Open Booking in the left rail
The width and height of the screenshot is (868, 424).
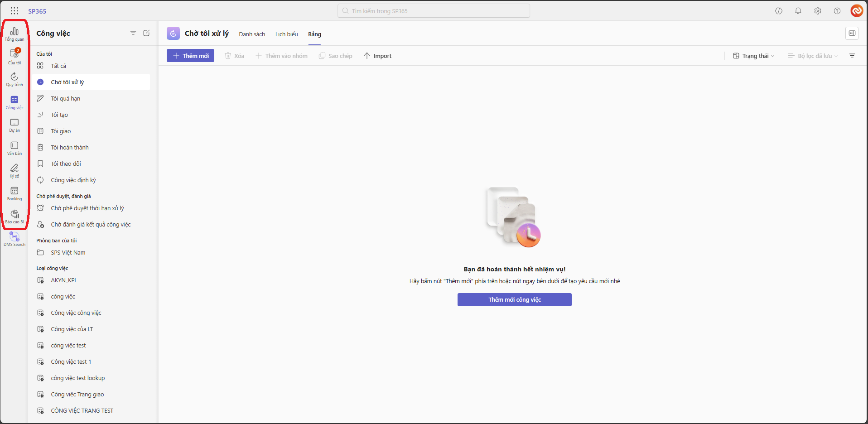(x=14, y=193)
